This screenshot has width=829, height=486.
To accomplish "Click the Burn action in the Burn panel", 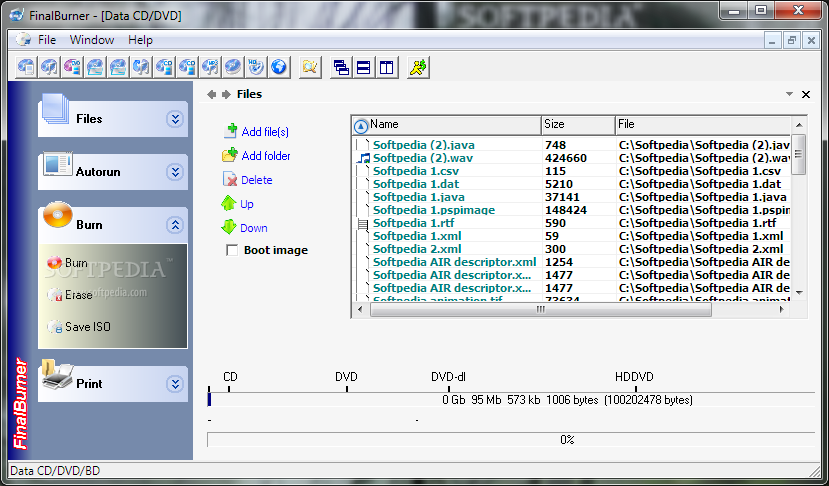I will pos(76,263).
